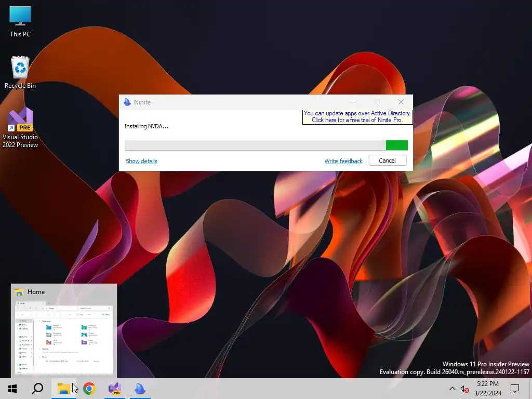Show hidden system tray icons
Screen dimensions: 532x399
[x=453, y=389]
